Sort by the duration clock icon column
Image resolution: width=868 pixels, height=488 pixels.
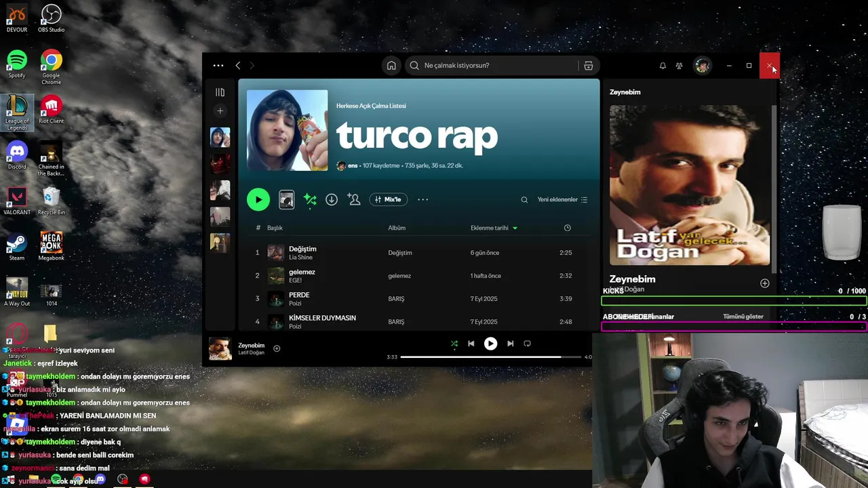(568, 228)
